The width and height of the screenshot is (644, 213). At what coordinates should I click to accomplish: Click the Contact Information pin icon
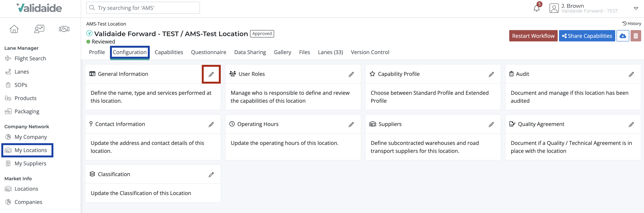point(91,124)
